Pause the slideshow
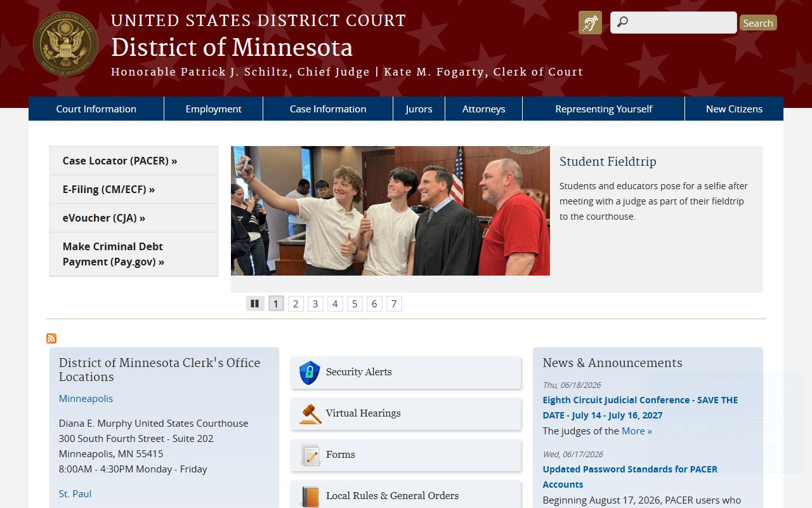Image resolution: width=812 pixels, height=508 pixels. (255, 304)
